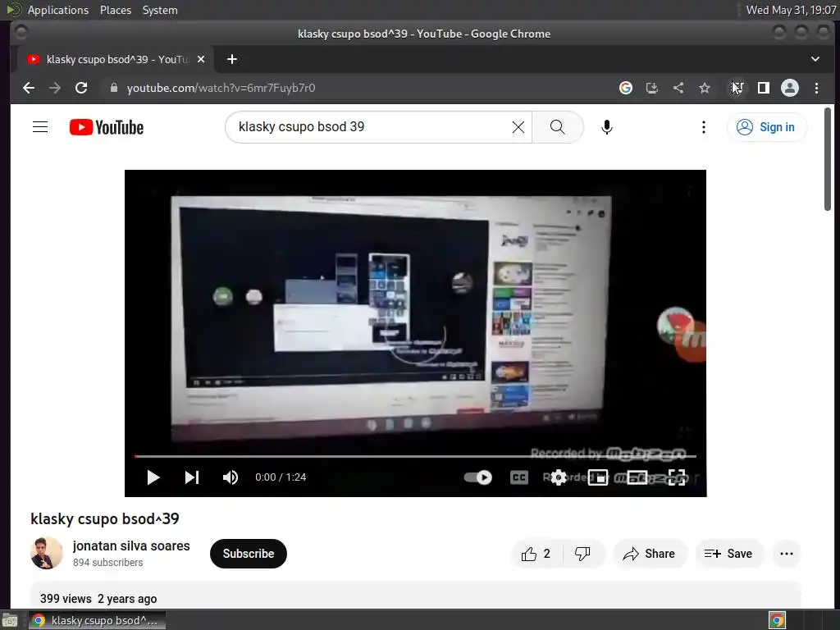Image resolution: width=840 pixels, height=630 pixels.
Task: Search with your voice microphone icon
Action: (x=606, y=127)
